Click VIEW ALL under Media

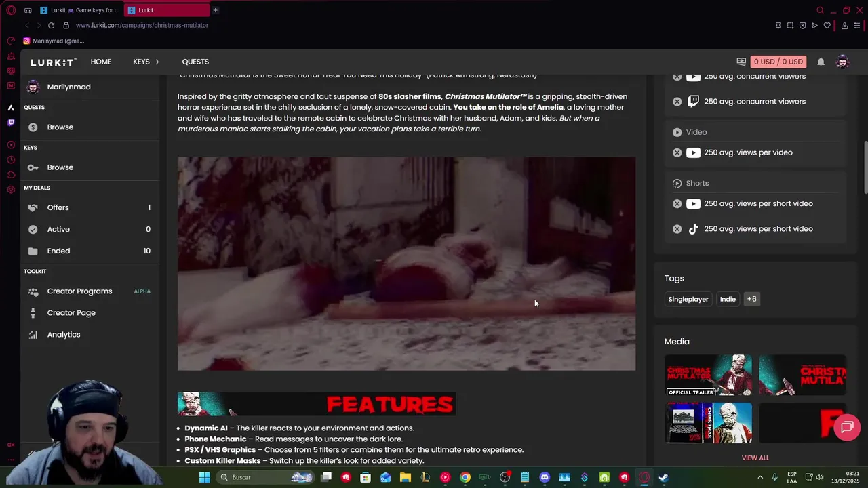755,457
